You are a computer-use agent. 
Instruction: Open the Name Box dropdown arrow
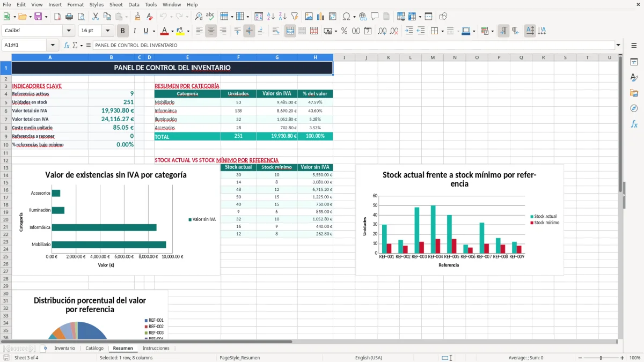pyautogui.click(x=53, y=45)
